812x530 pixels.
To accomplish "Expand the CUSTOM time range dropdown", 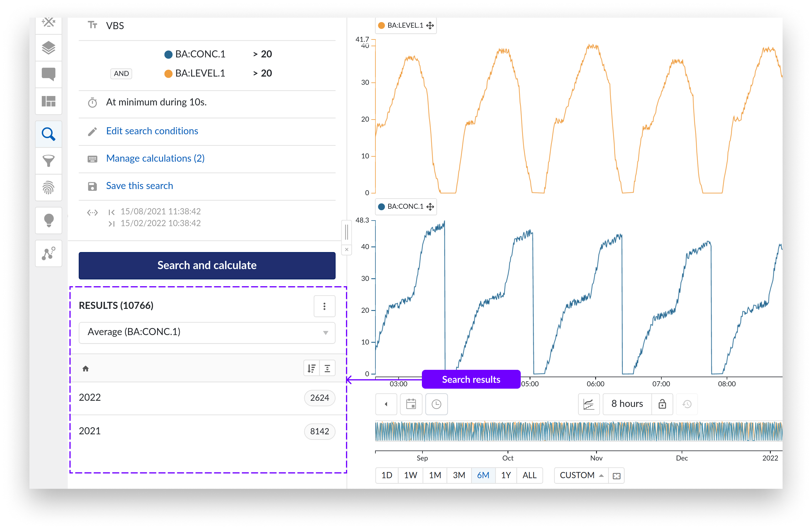I will pos(581,475).
